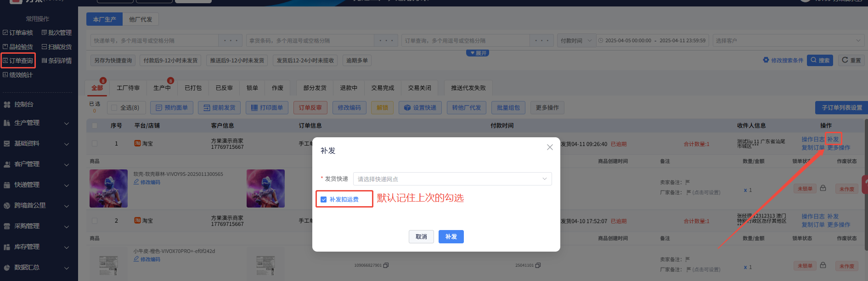Open the 付款时间 type dropdown
Viewport: 868px width, 281px height.
pyautogui.click(x=576, y=40)
